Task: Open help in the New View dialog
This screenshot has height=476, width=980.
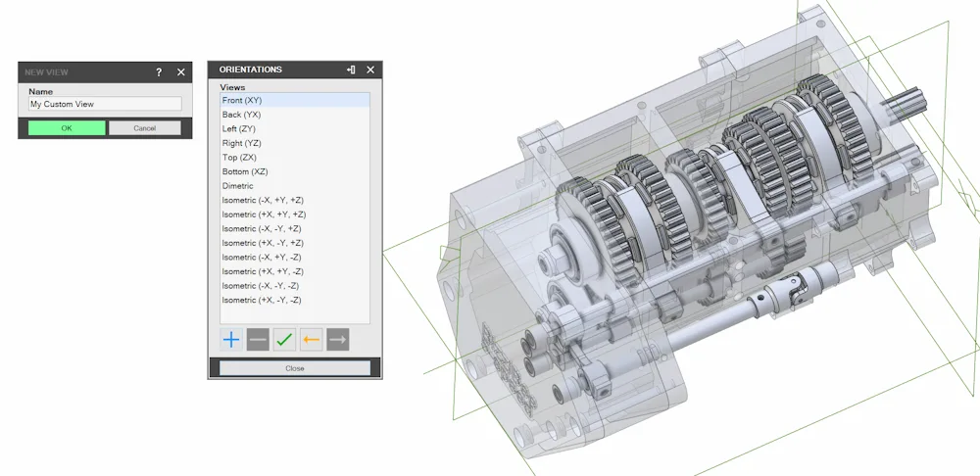Action: pos(159,72)
